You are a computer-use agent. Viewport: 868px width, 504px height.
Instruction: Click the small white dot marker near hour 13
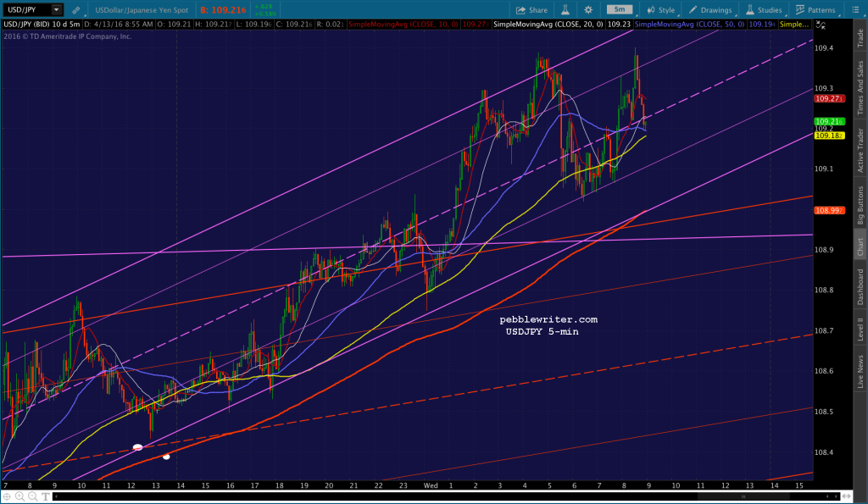pos(166,457)
